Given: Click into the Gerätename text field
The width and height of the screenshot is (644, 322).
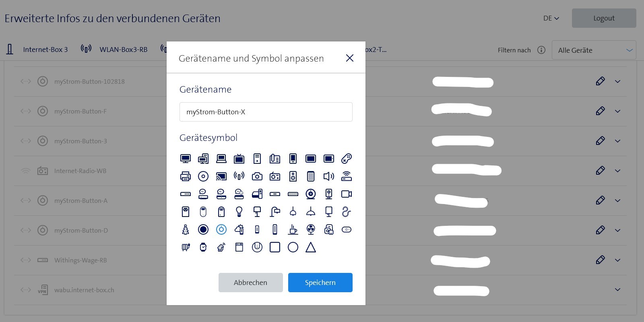Looking at the screenshot, I should coord(266,112).
